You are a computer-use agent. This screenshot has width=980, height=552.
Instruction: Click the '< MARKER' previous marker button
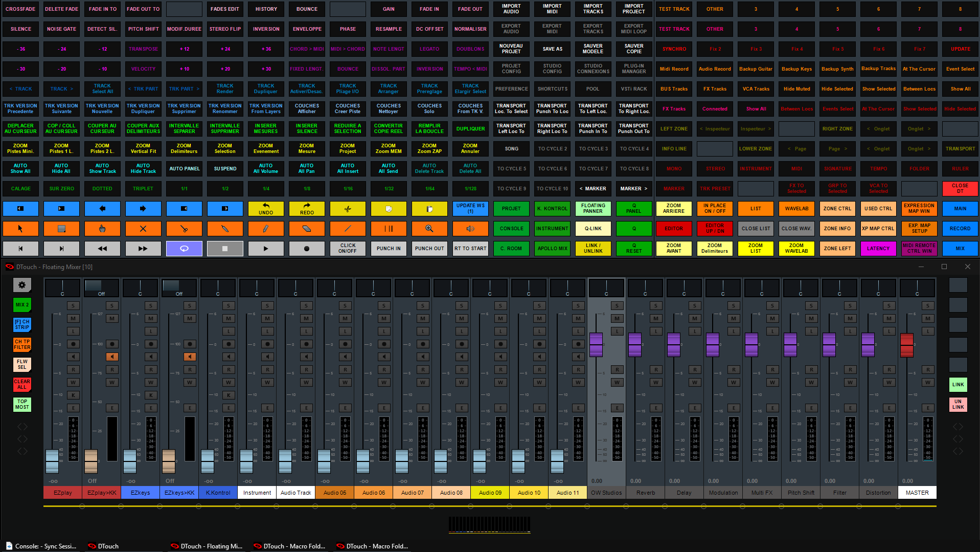point(593,189)
